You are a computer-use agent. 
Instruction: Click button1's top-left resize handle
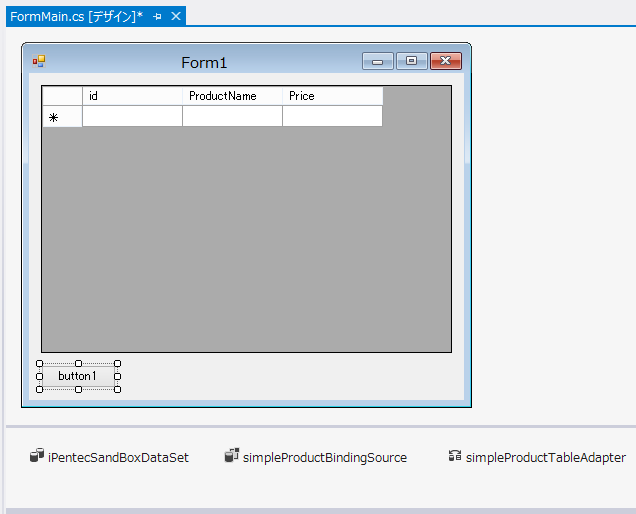pyautogui.click(x=39, y=363)
